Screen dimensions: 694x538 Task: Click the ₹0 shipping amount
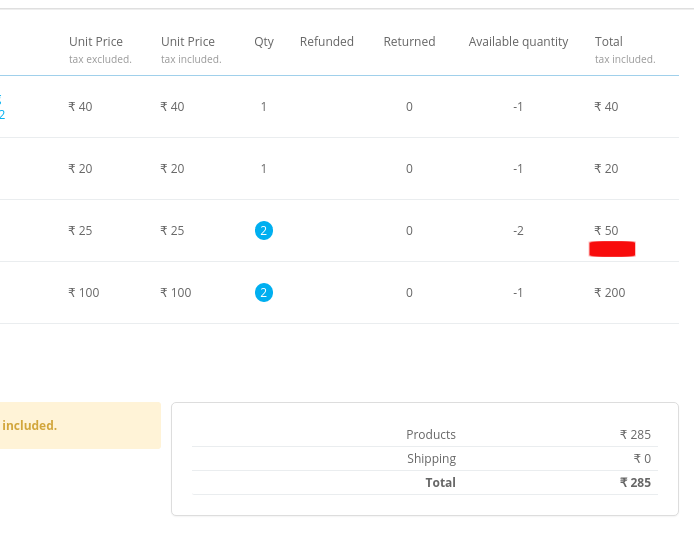(x=642, y=459)
